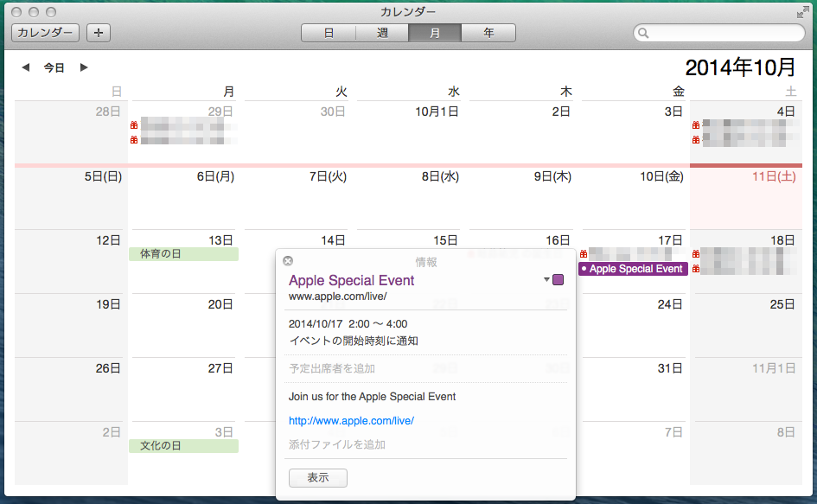Click the search input field
The width and height of the screenshot is (817, 504).
[719, 34]
